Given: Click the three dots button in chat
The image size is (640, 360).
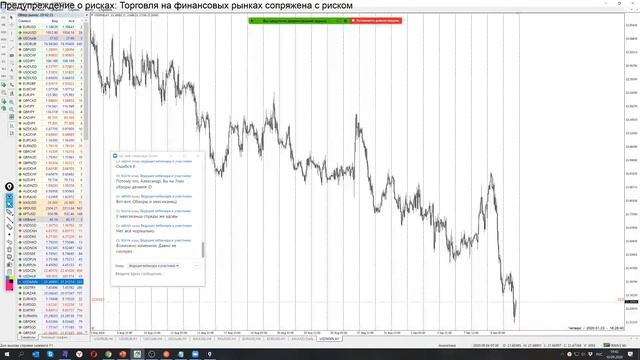Looking at the screenshot, I should (x=196, y=266).
